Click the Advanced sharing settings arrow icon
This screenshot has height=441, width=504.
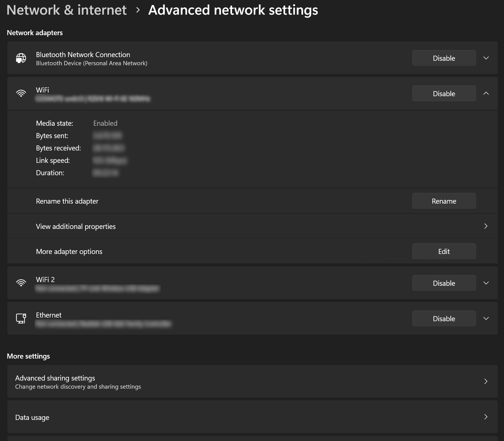point(486,381)
